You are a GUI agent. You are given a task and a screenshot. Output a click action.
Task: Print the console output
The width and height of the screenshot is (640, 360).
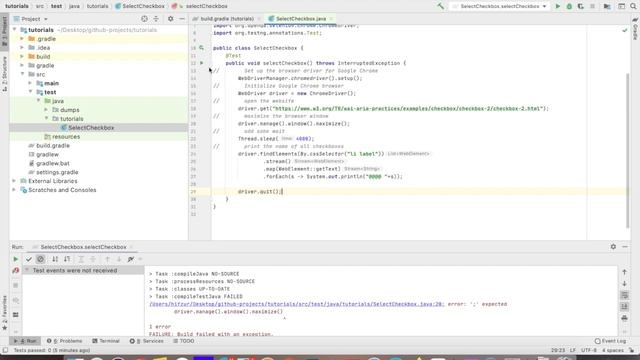coord(624,318)
